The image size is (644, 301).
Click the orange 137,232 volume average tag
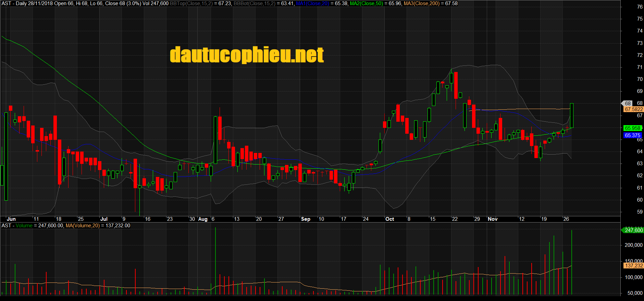(634, 266)
